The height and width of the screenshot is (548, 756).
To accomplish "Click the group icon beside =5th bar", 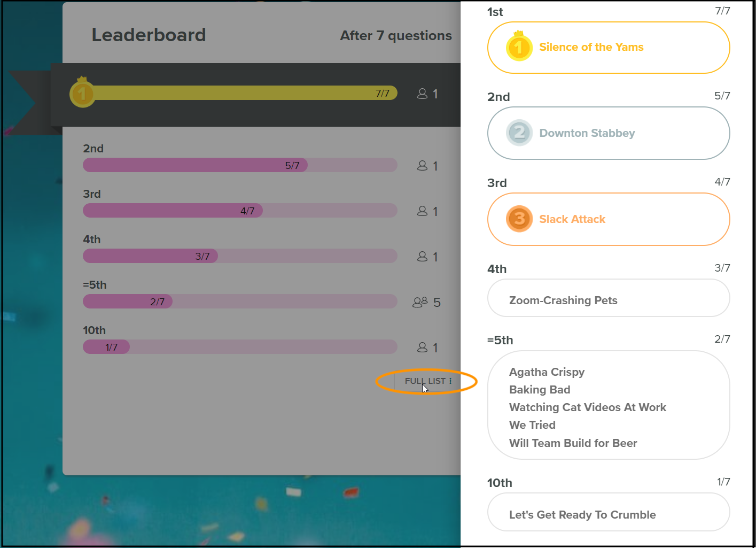I will click(420, 302).
